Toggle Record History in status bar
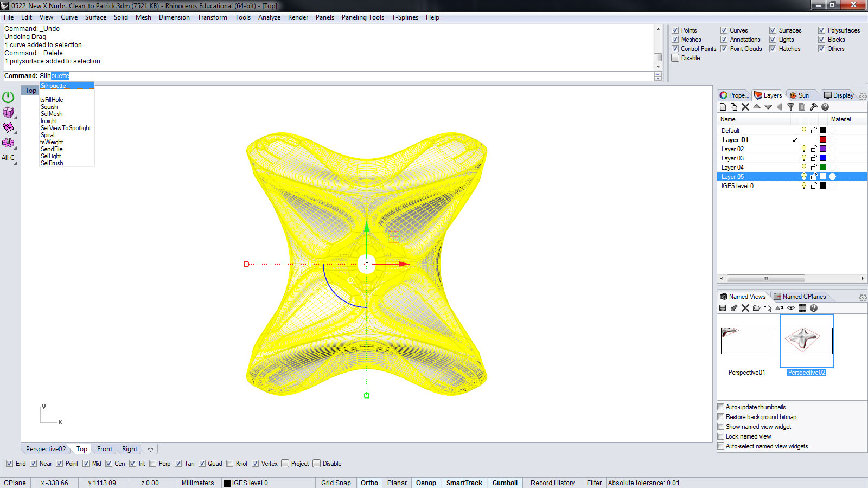868x488 pixels. pyautogui.click(x=552, y=483)
